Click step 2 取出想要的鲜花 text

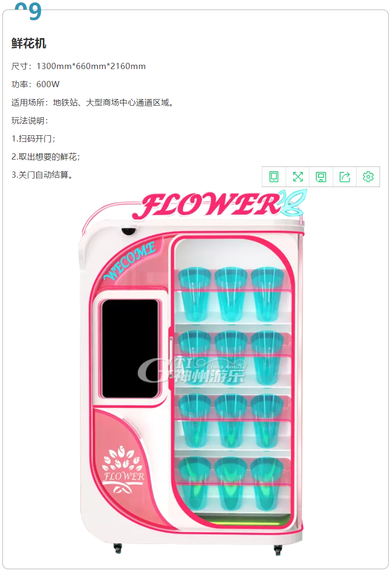[46, 157]
